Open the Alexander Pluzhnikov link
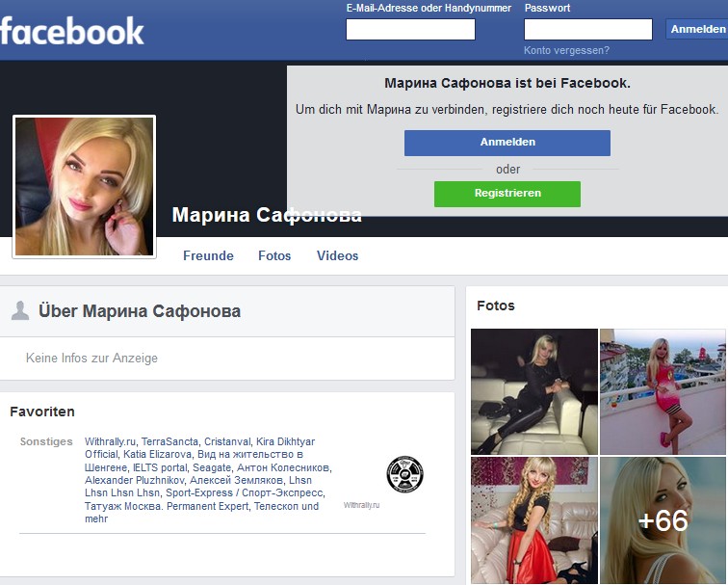 point(135,480)
